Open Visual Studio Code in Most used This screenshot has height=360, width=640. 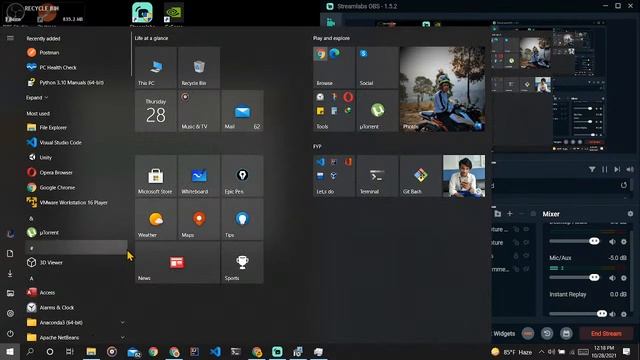pos(76,142)
